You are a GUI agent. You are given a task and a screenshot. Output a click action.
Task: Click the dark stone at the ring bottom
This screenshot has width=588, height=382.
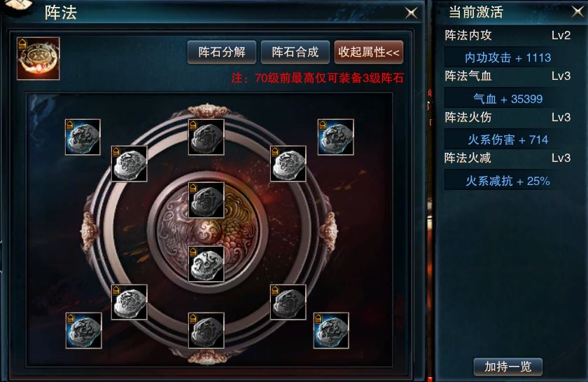pyautogui.click(x=206, y=331)
